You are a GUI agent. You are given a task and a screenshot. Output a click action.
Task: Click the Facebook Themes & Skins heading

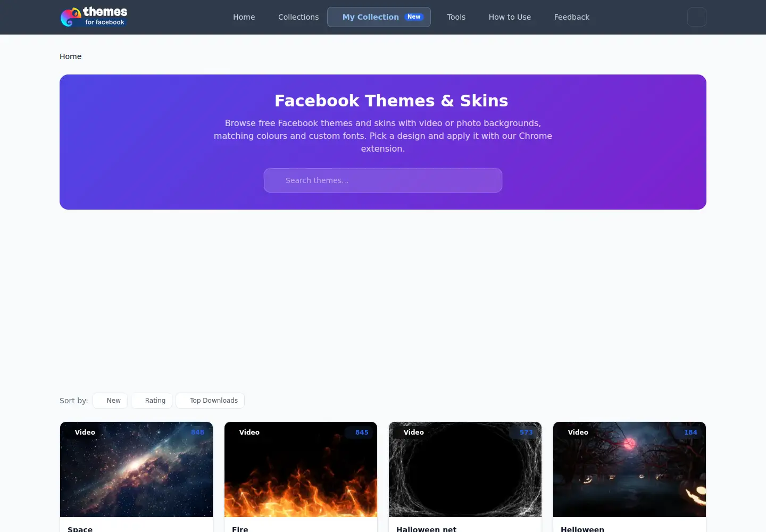[x=391, y=101]
